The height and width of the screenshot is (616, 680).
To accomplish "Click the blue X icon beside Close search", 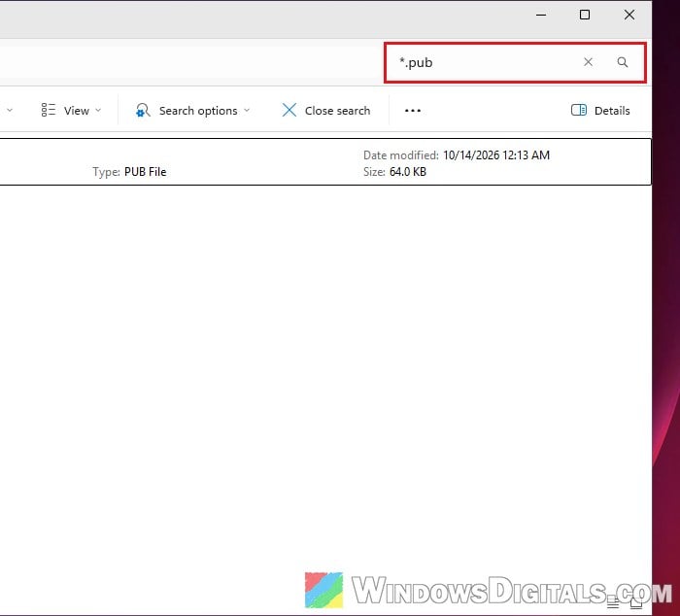I will click(x=289, y=110).
